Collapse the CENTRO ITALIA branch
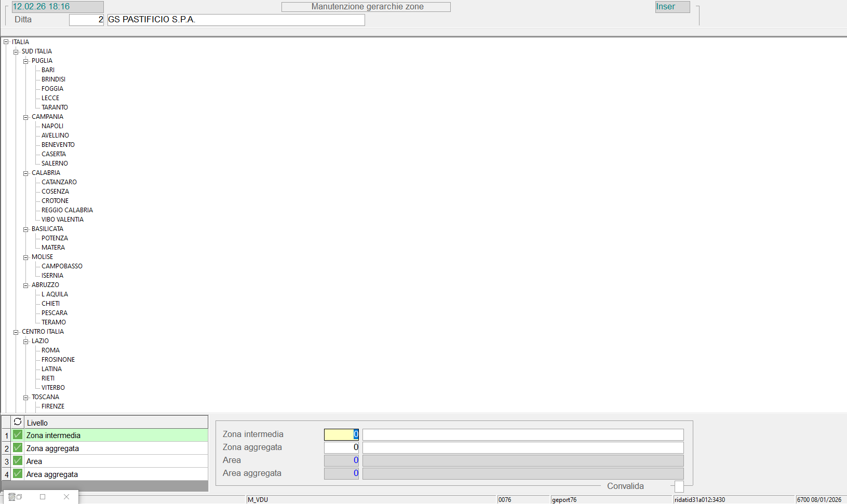The width and height of the screenshot is (847, 504). pos(16,332)
